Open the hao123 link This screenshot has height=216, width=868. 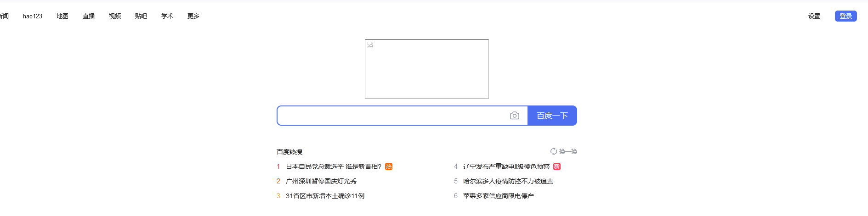click(33, 16)
